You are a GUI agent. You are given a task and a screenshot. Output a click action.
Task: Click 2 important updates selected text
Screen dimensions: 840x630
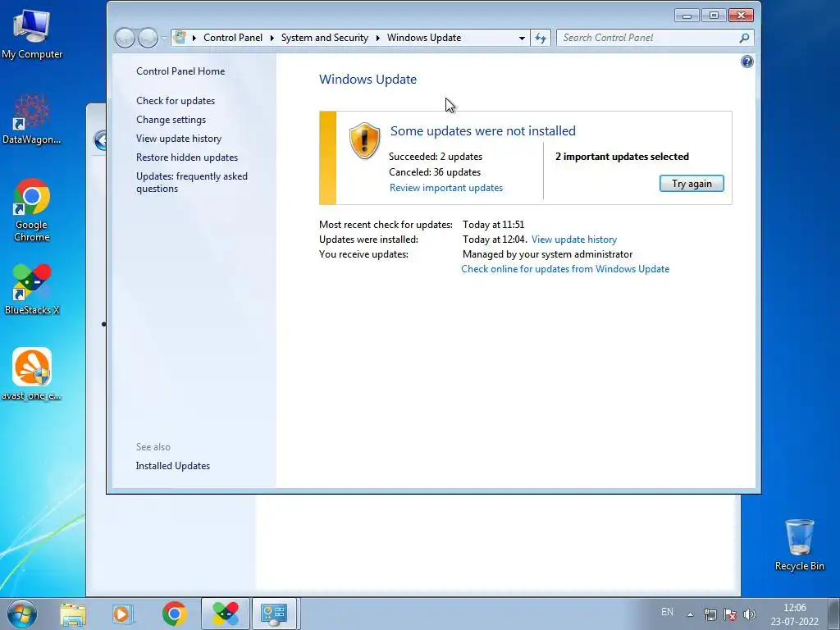click(x=622, y=157)
